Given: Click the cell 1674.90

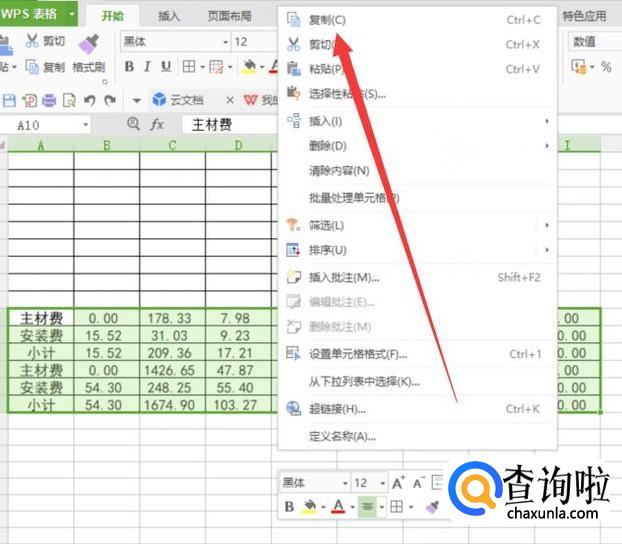Looking at the screenshot, I should coord(172,405).
